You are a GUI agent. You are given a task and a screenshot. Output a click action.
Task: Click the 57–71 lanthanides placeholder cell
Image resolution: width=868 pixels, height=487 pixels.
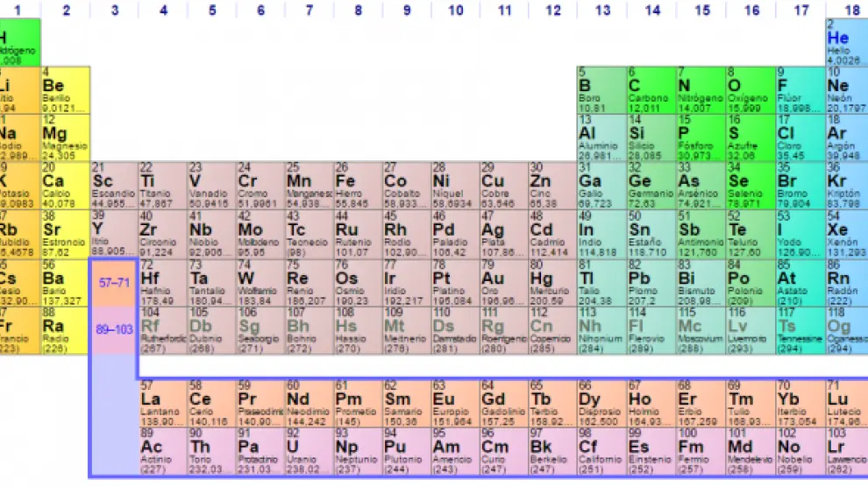pos(113,282)
